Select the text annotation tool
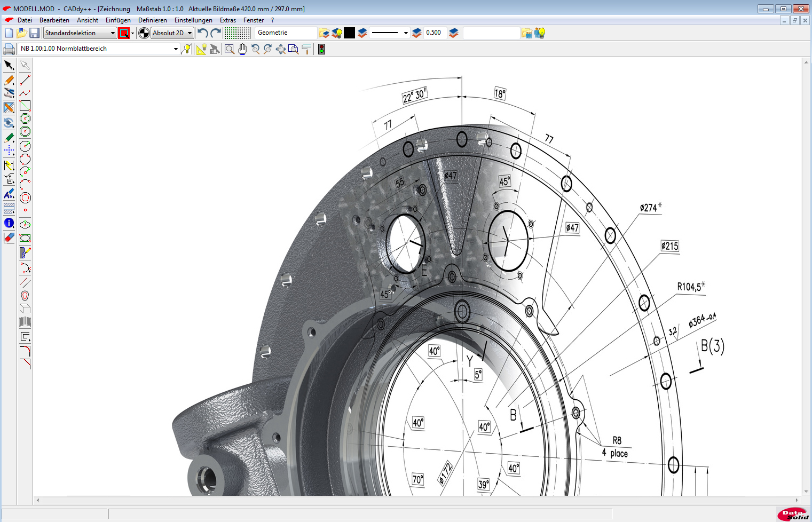 click(9, 194)
